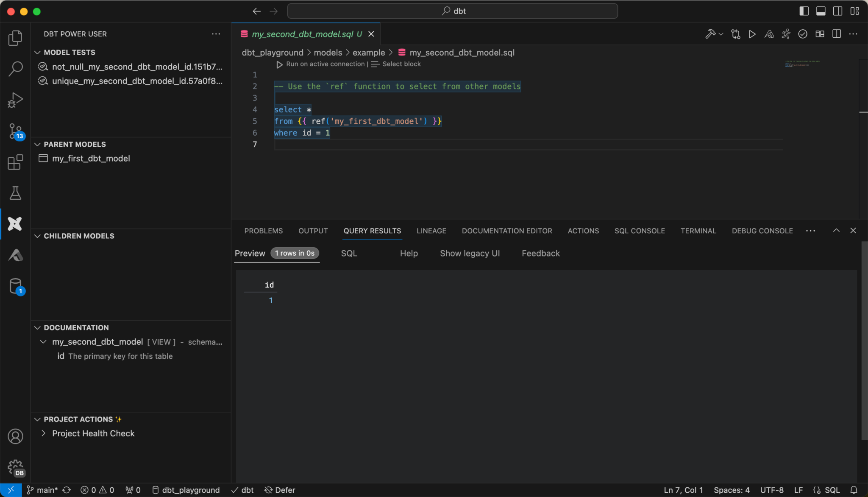Open the Extensions view icon

point(15,162)
